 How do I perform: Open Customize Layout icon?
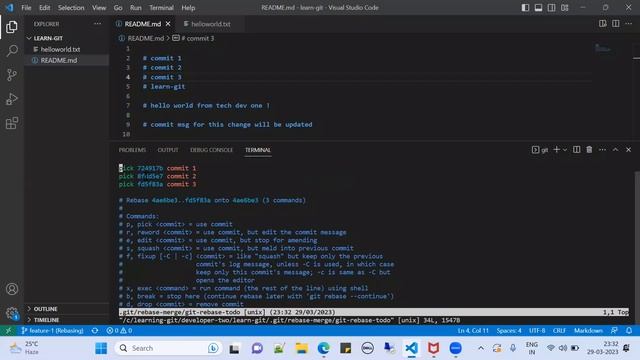564,7
